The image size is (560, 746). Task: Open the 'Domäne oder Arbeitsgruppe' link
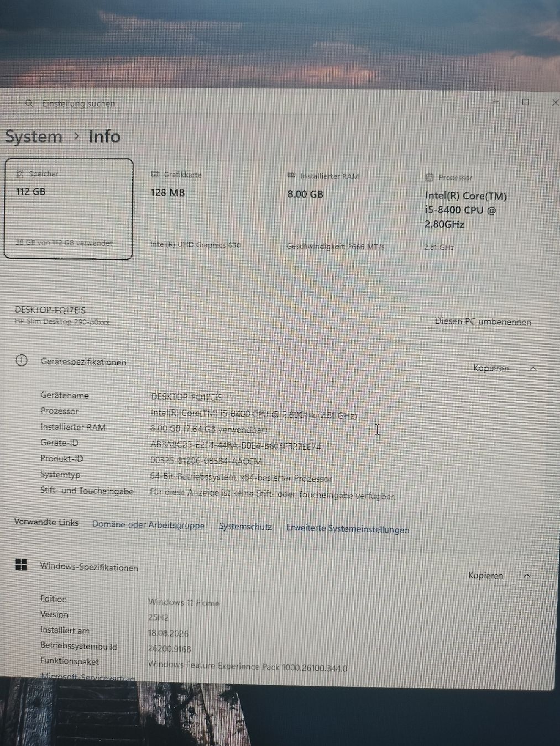pyautogui.click(x=148, y=525)
